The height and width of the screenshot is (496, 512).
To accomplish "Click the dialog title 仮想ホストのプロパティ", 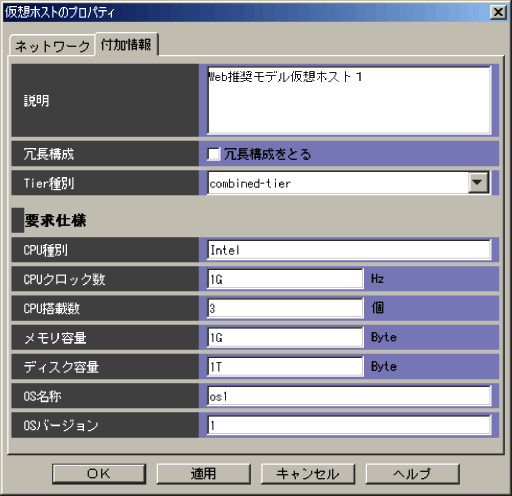I will (x=60, y=12).
